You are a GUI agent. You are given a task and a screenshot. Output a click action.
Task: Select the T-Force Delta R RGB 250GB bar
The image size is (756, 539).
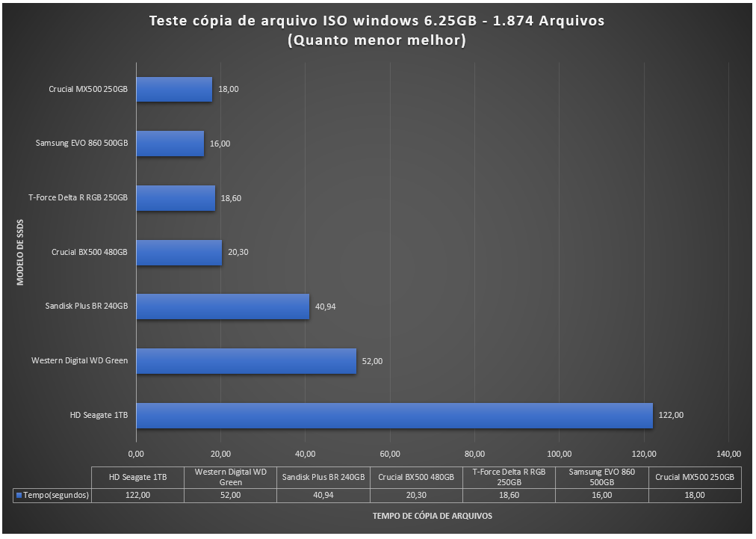(176, 198)
